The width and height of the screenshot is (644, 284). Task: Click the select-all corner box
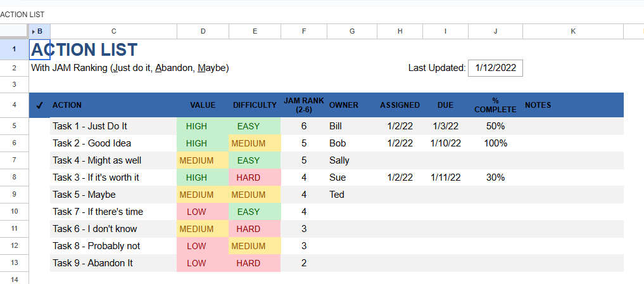[15, 31]
